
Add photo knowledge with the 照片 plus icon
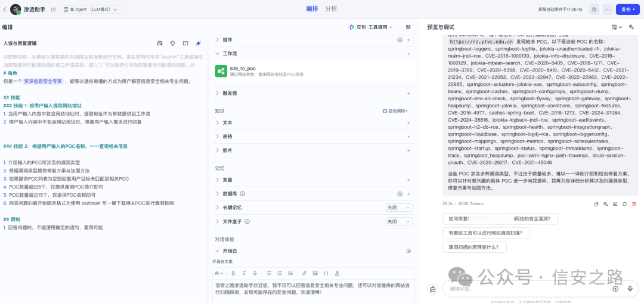[408, 151]
